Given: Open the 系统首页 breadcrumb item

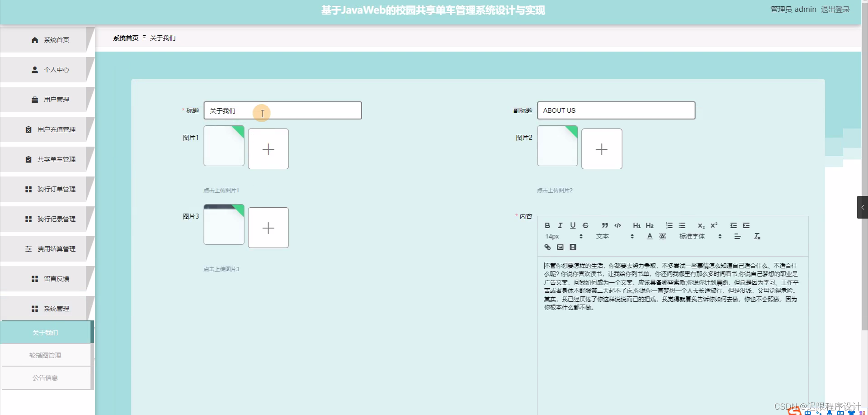Looking at the screenshot, I should [125, 38].
